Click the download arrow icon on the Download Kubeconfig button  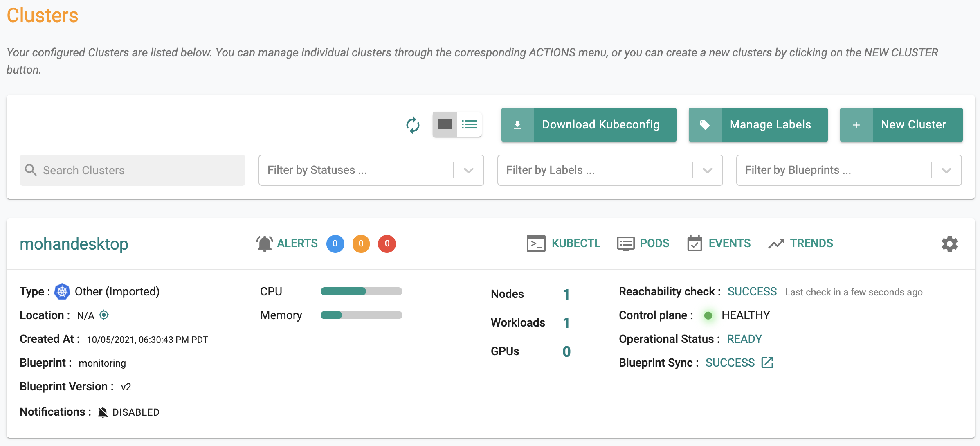point(517,125)
